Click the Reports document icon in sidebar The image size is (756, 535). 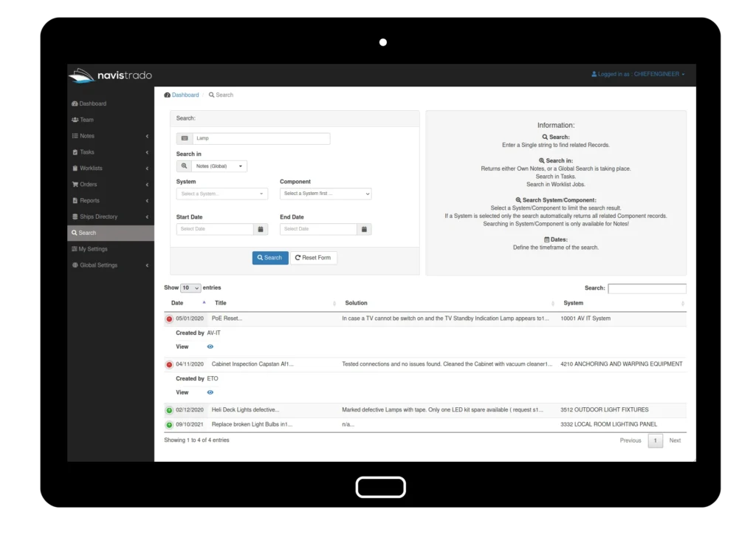[75, 201]
